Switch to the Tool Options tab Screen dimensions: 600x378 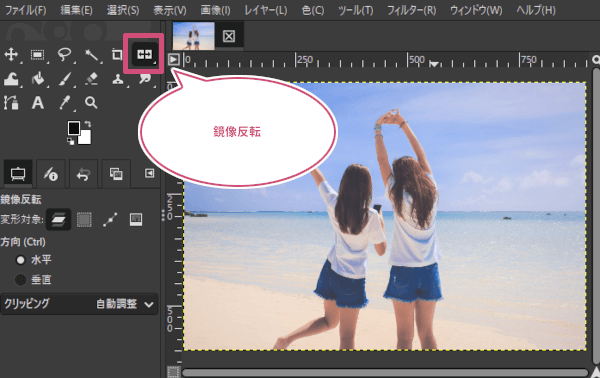(x=18, y=174)
